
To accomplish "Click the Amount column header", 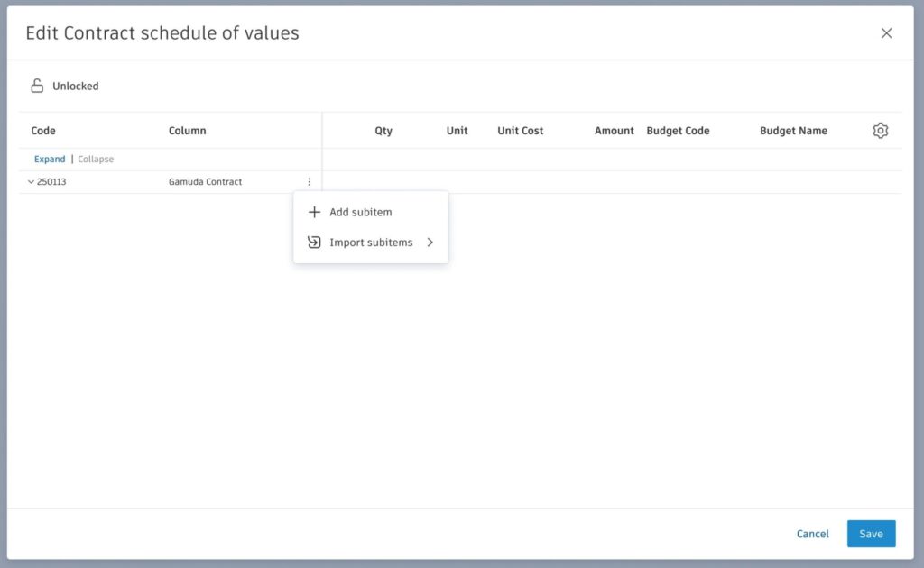I will pyautogui.click(x=614, y=131).
